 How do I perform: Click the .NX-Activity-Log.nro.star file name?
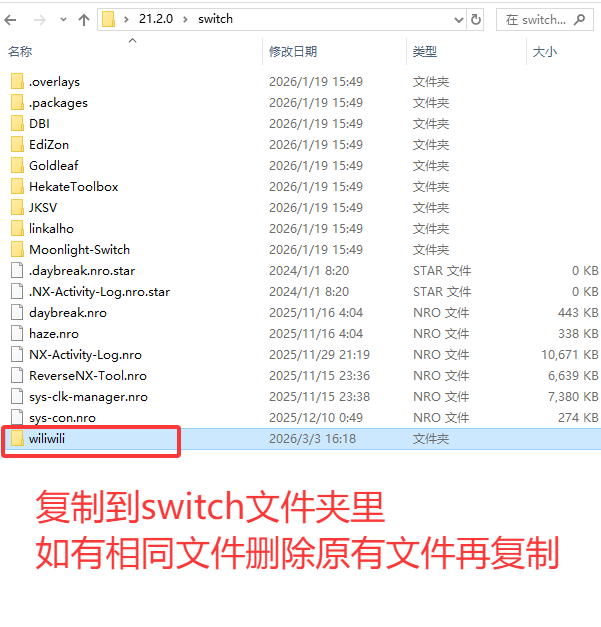pyautogui.click(x=100, y=292)
